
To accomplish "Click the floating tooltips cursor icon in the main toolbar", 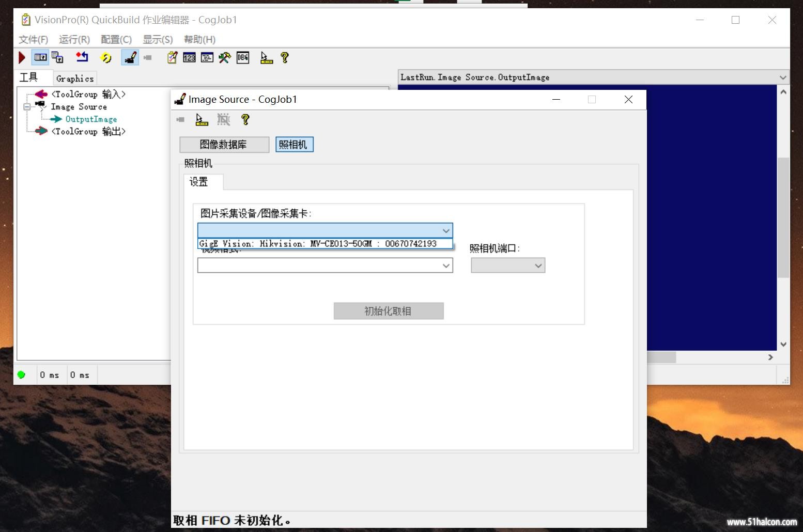I will coord(267,58).
